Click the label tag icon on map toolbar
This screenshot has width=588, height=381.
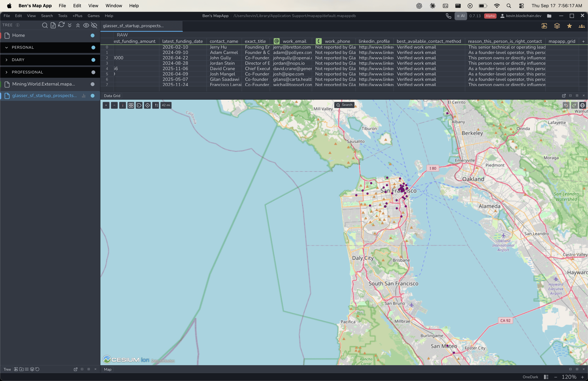[139, 105]
